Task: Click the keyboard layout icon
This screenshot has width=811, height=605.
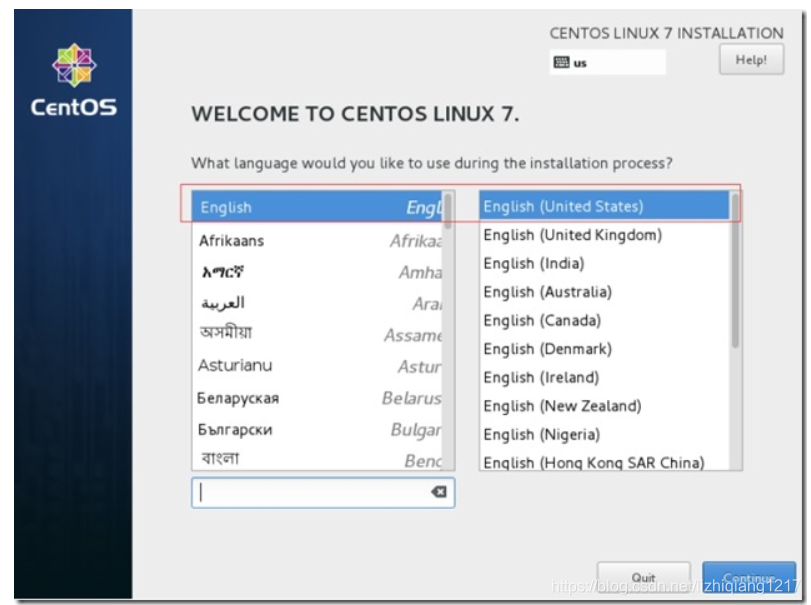Action: pyautogui.click(x=561, y=63)
